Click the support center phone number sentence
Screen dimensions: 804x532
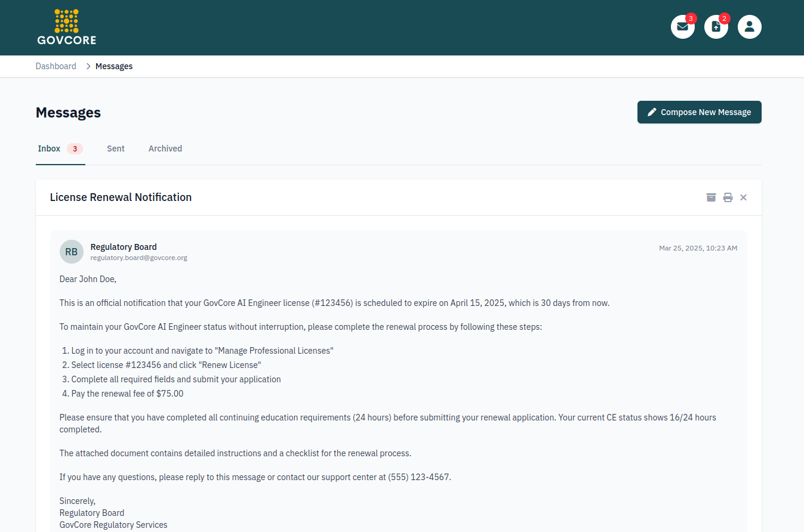pyautogui.click(x=255, y=477)
